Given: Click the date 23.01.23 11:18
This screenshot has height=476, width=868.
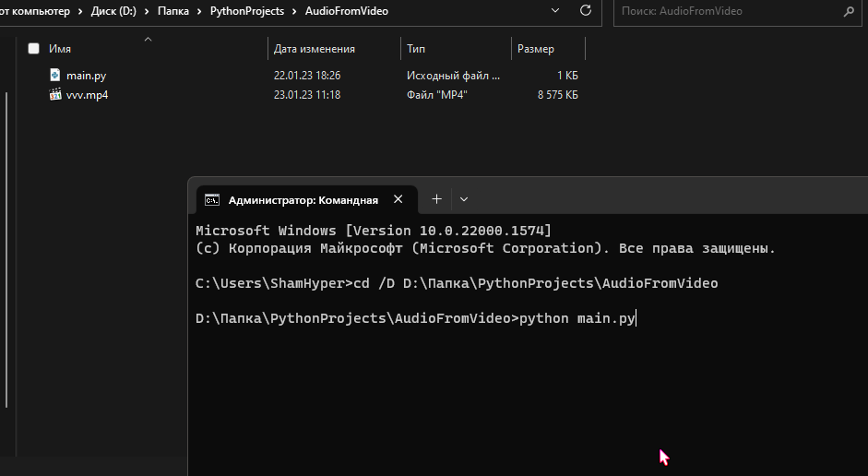Looking at the screenshot, I should click(306, 95).
